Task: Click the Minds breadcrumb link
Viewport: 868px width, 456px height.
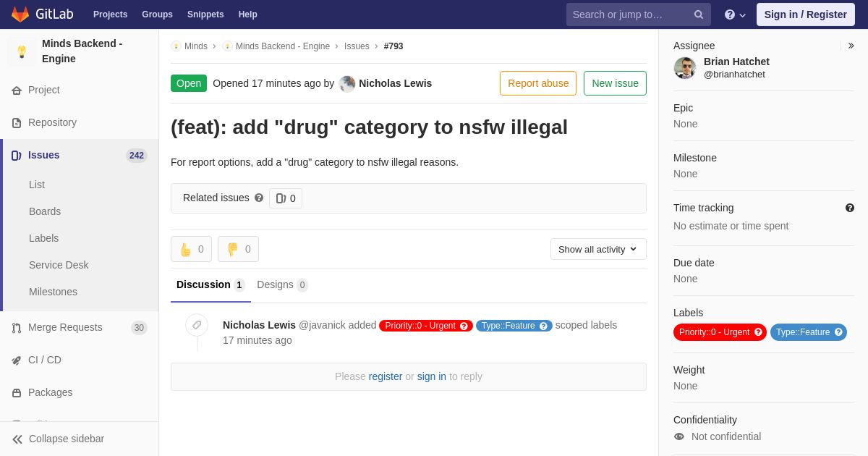Action: click(x=195, y=46)
